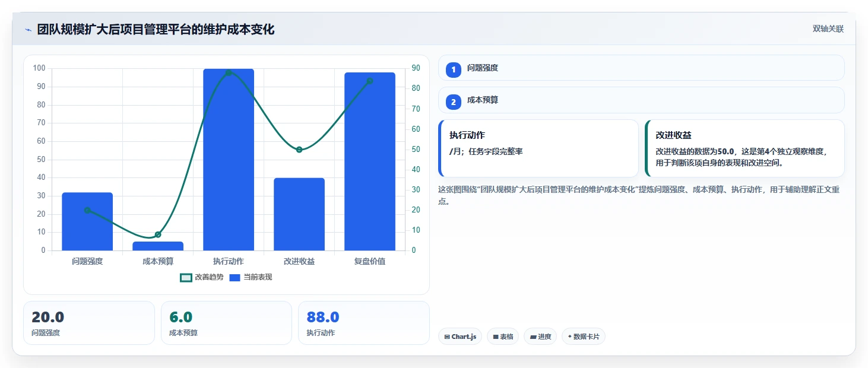The image size is (868, 368).
Task: Click the line point above 问题强度
Action: pyautogui.click(x=87, y=210)
